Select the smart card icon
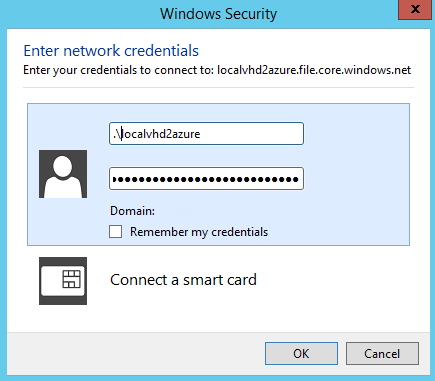The width and height of the screenshot is (435, 381). pyautogui.click(x=63, y=281)
